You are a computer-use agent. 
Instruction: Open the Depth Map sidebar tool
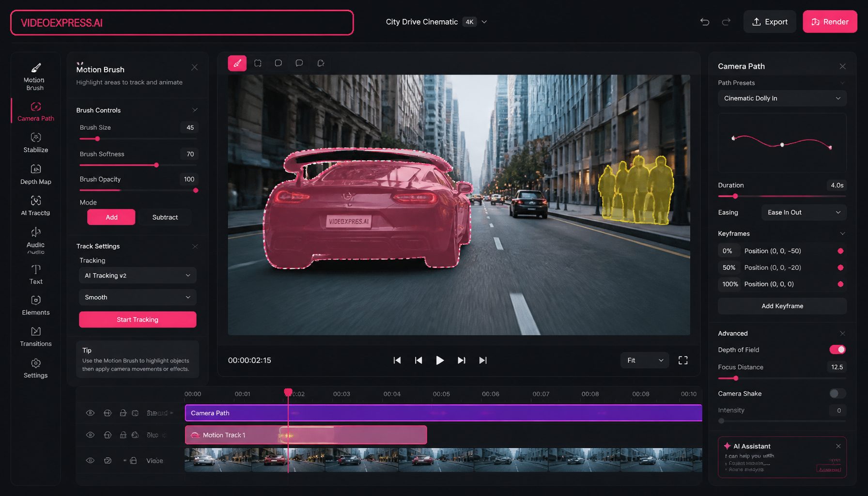[x=35, y=174]
